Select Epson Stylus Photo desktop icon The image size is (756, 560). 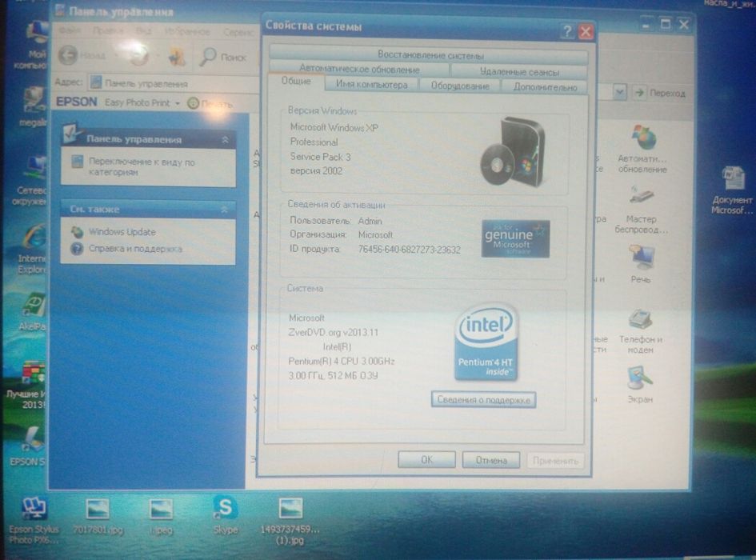34,521
